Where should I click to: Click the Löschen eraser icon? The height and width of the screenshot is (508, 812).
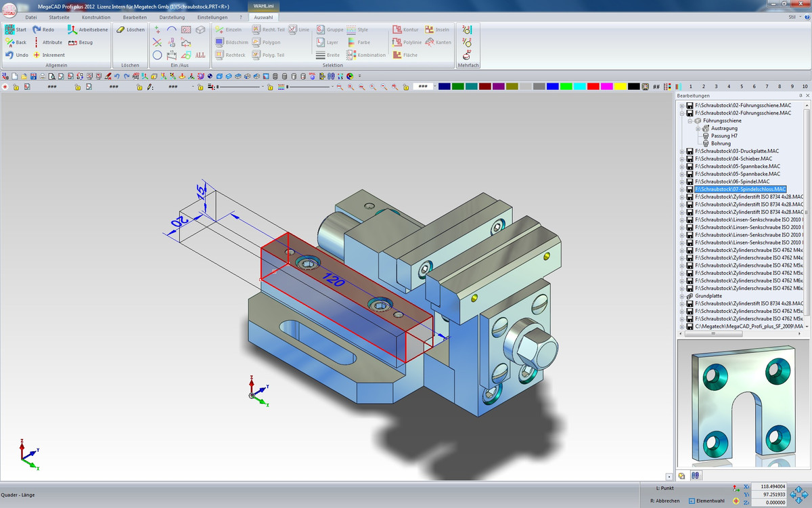[x=120, y=30]
